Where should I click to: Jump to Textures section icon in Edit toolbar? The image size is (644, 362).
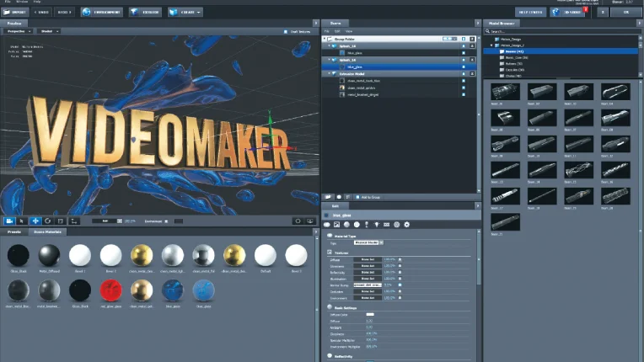(337, 225)
